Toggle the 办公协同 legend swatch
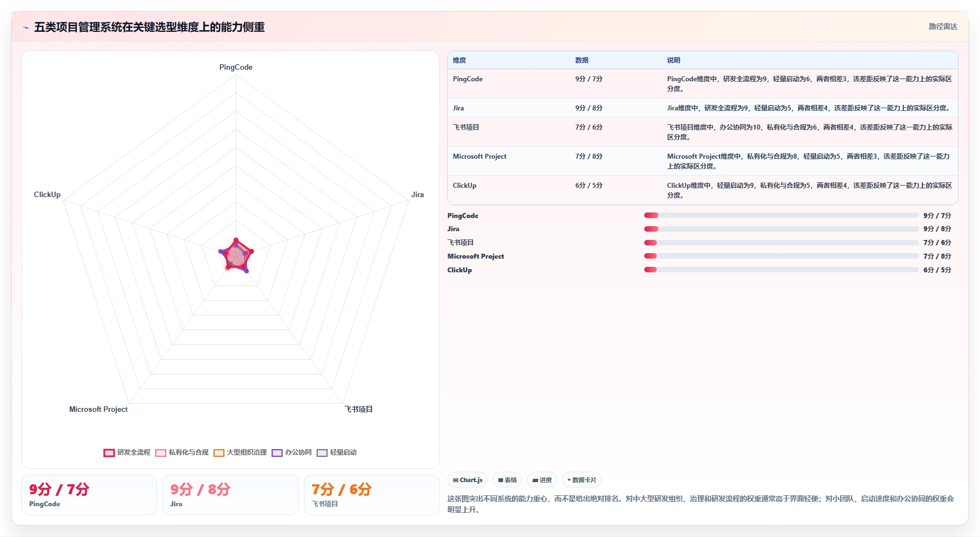 click(x=277, y=452)
